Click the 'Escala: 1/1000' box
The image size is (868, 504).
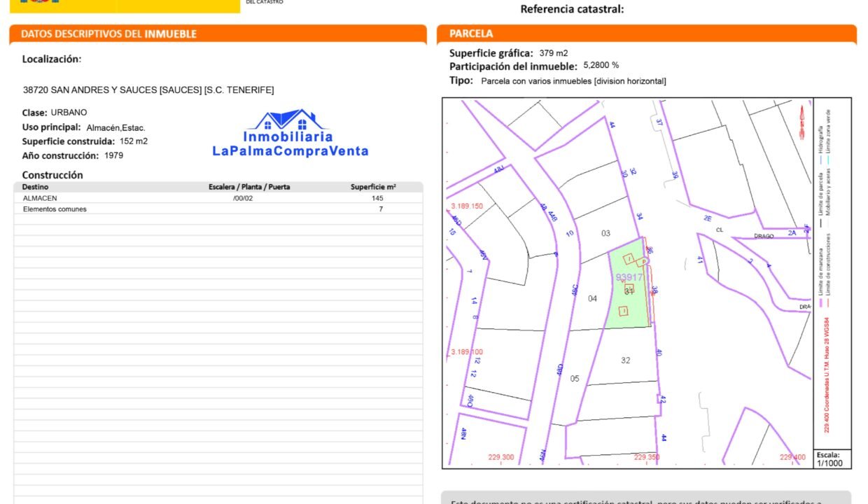tap(832, 458)
